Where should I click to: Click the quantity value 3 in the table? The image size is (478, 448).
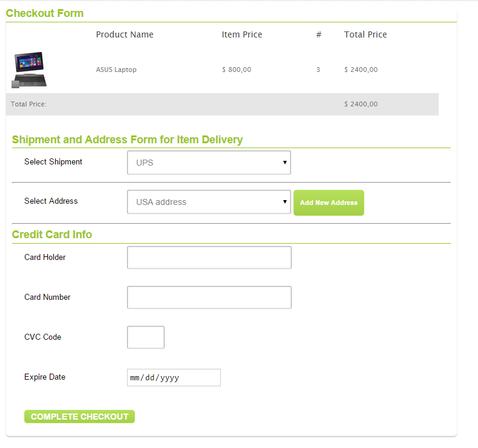[x=318, y=70]
